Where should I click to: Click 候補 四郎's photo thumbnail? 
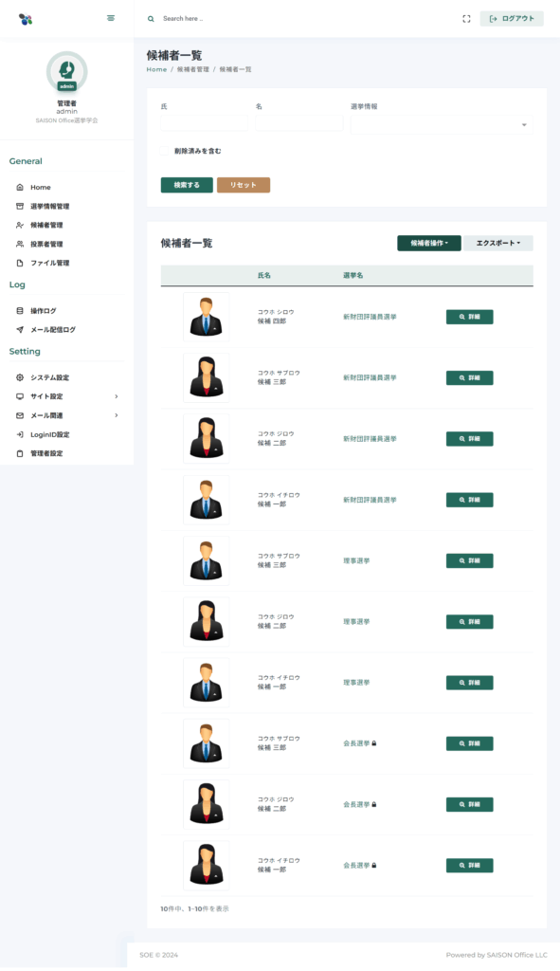coord(206,317)
